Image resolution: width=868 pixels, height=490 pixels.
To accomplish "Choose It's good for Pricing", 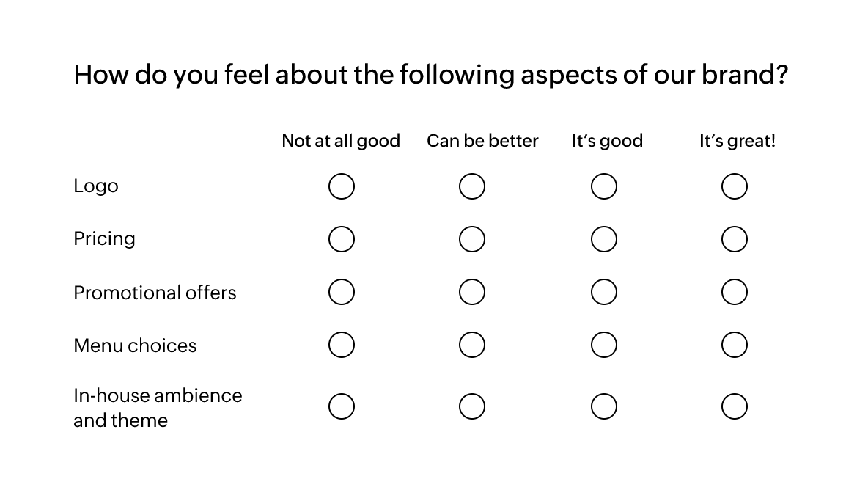I will pyautogui.click(x=604, y=239).
